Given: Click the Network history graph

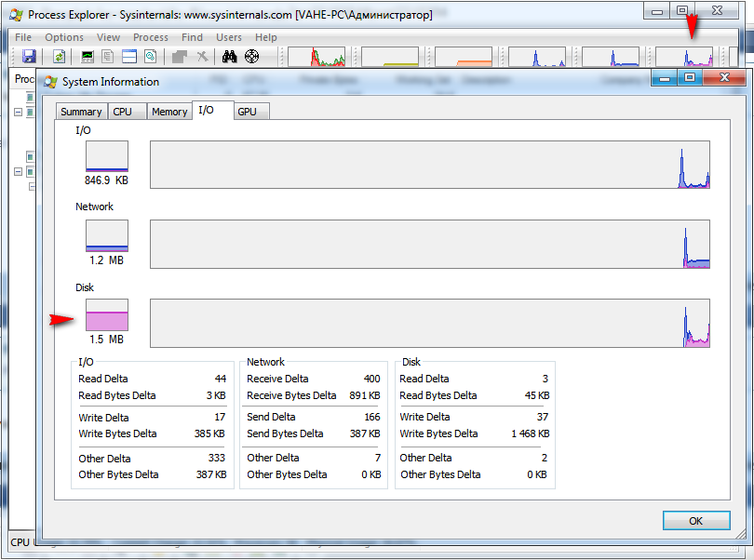Looking at the screenshot, I should click(x=429, y=244).
